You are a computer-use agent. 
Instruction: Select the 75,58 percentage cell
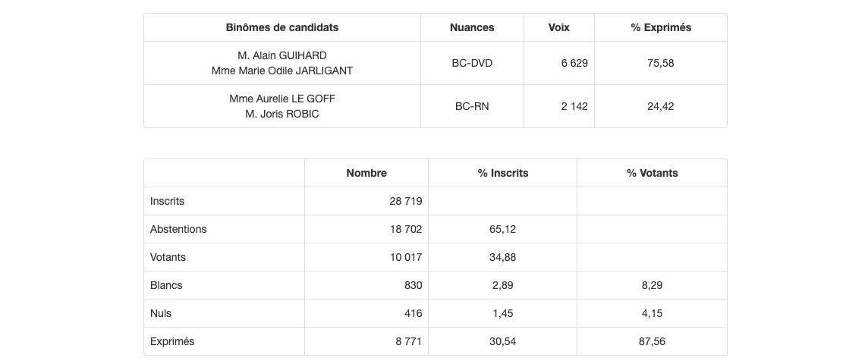(661, 63)
